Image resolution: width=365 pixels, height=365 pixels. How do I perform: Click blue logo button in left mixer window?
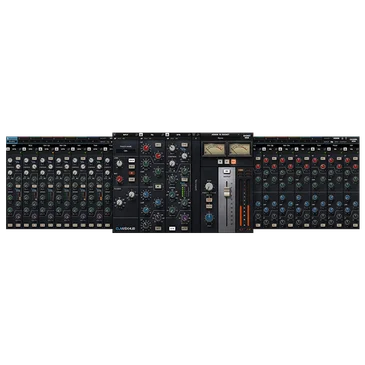point(13,139)
